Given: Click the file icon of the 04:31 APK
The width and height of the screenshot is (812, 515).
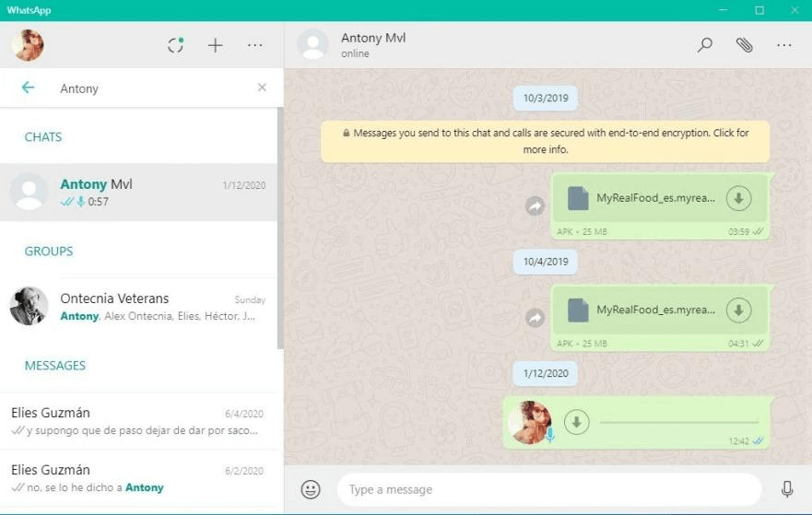Looking at the screenshot, I should pyautogui.click(x=578, y=310).
